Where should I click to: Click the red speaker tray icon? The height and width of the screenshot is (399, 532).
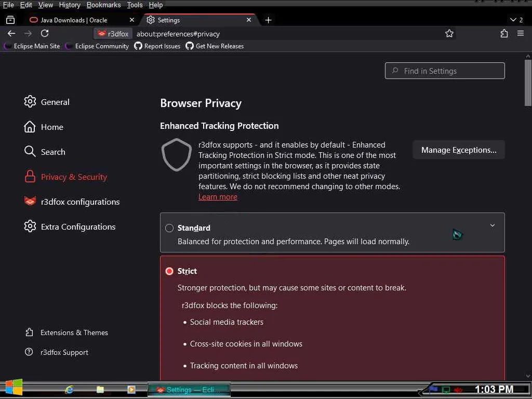pos(458,390)
